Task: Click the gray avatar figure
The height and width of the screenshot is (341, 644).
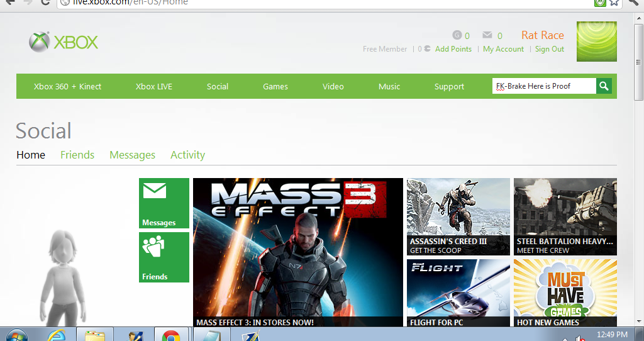Action: coord(64,277)
